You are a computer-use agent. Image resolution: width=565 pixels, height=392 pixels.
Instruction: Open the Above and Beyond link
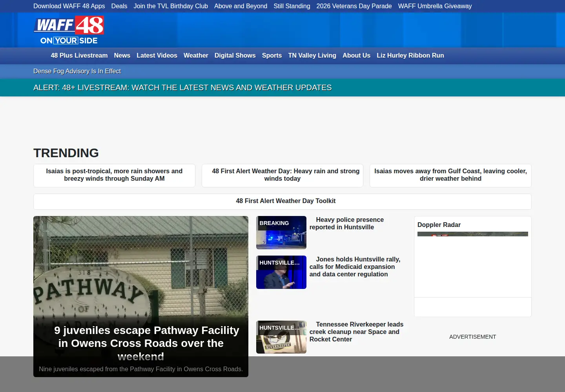241,6
